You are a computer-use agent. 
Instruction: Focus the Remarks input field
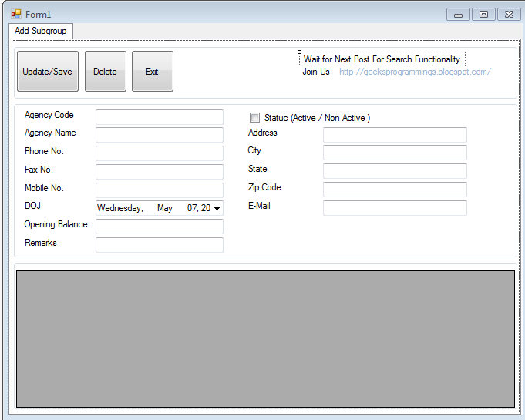(160, 245)
